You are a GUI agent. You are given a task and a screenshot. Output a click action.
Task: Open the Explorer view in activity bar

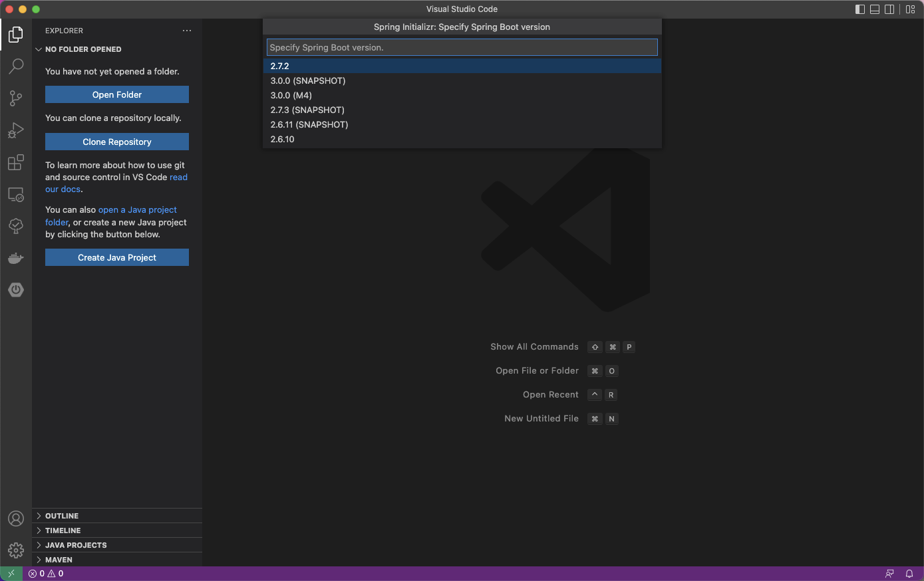tap(16, 34)
